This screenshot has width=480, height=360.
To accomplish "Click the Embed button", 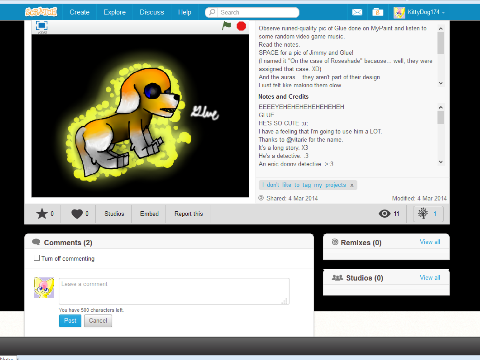I will click(x=149, y=214).
